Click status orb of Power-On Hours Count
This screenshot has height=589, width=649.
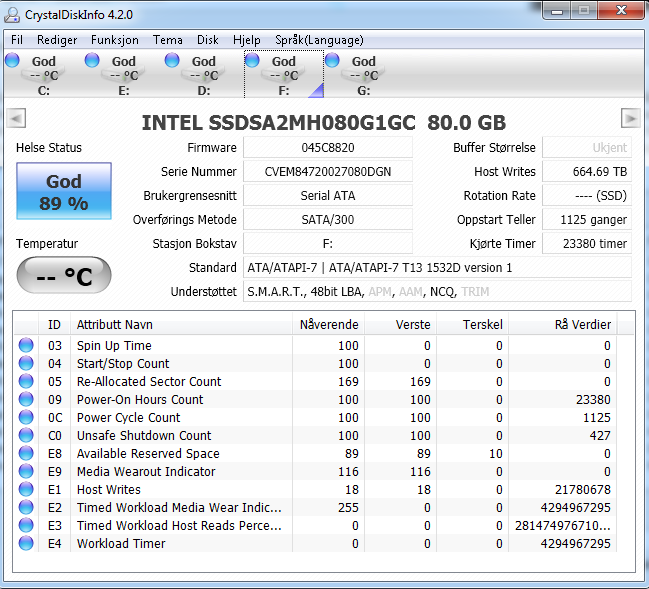point(26,399)
